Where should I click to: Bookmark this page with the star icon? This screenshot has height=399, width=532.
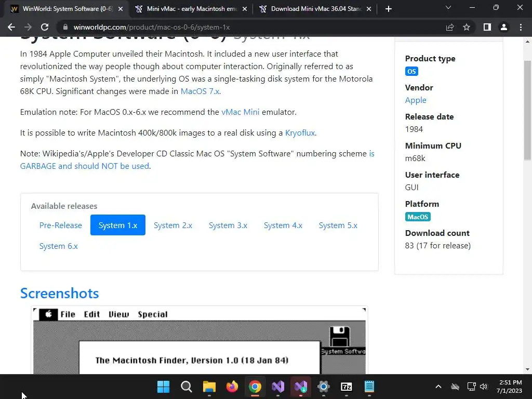467,27
